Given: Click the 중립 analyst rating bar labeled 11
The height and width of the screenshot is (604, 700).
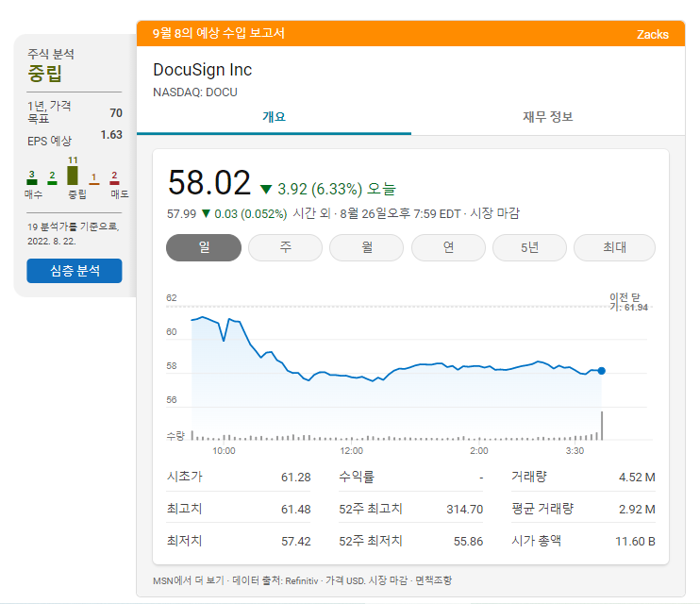Looking at the screenshot, I should 73,176.
